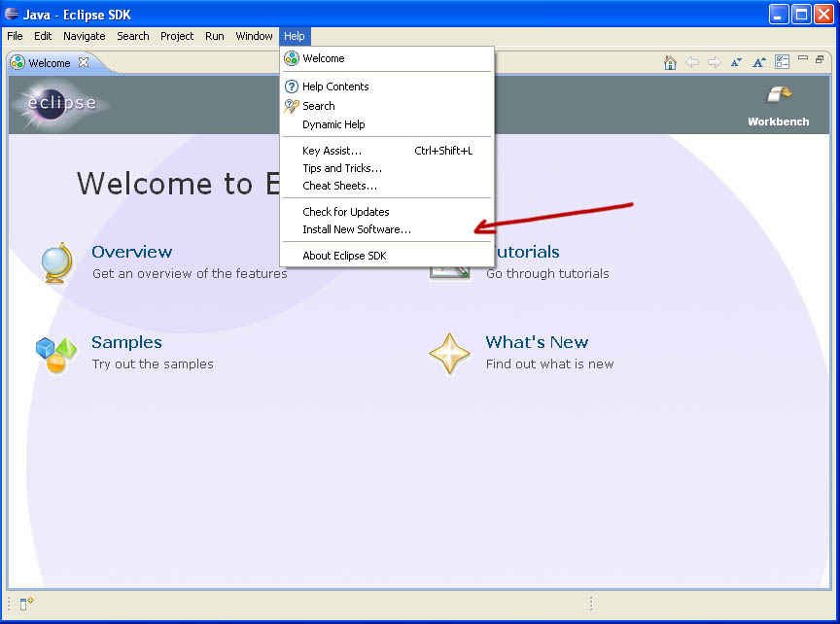Open the customize page checklist icon
The image size is (840, 624).
(x=782, y=62)
